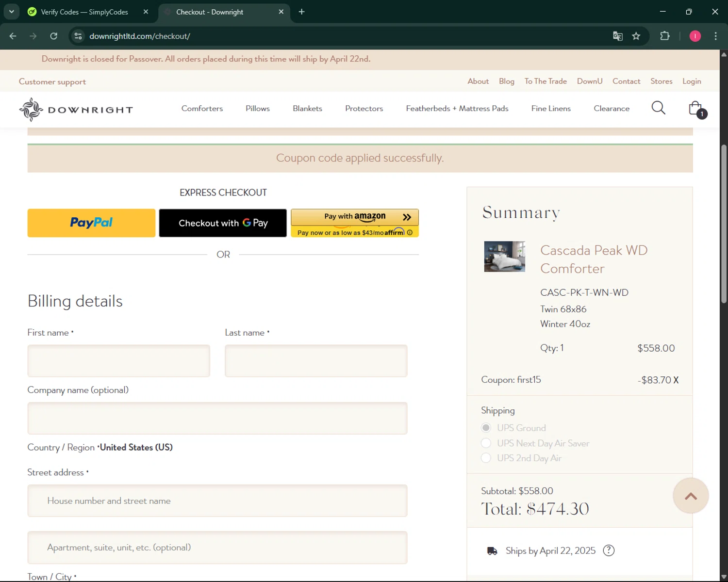Focus the First name field
Image resolution: width=728 pixels, height=582 pixels.
tap(119, 361)
